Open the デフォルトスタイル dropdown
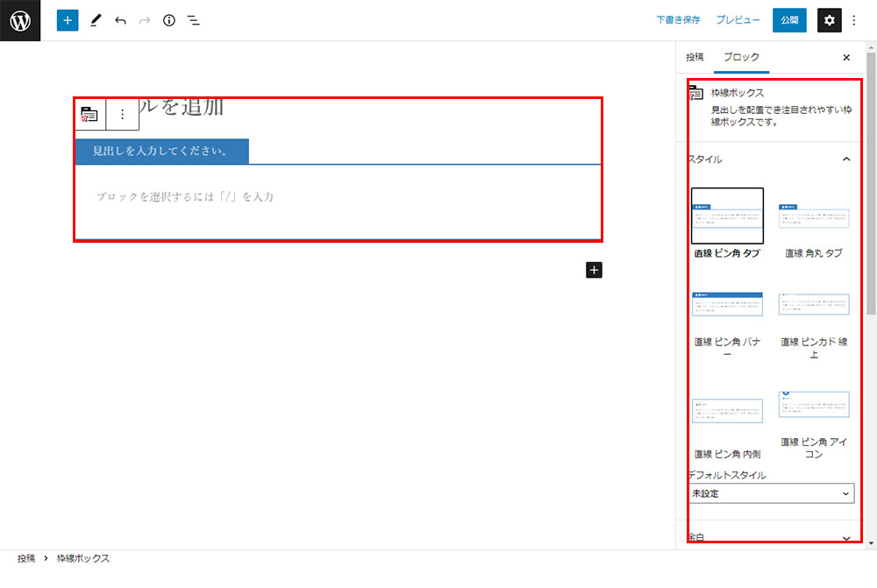This screenshot has width=877, height=588. (771, 494)
